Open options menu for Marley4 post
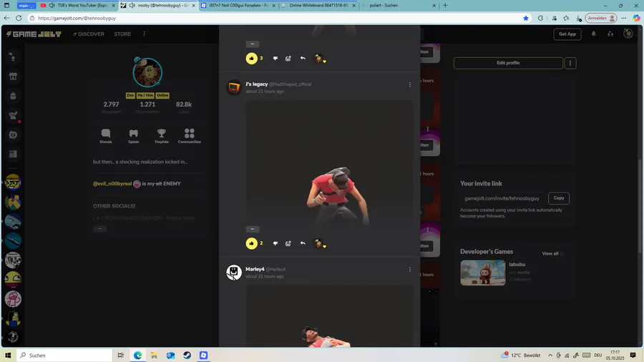The image size is (644, 362). [x=409, y=270]
